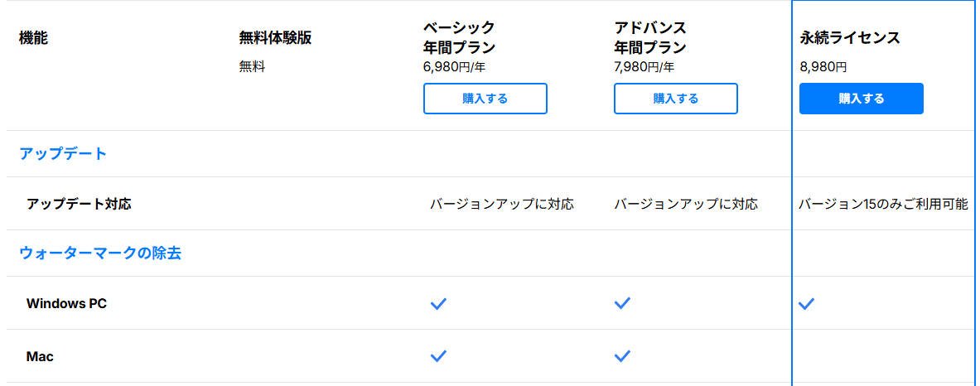The height and width of the screenshot is (386, 980).
Task: Click the バージョン15のみご利用可能 text
Action: click(883, 204)
